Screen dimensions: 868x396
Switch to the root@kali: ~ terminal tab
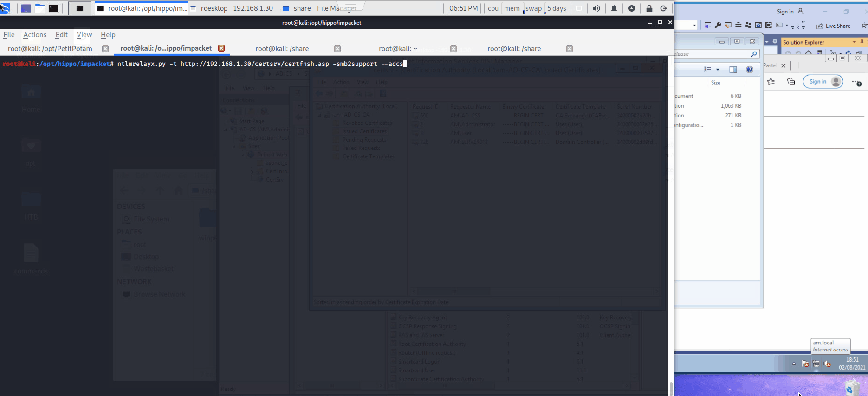pyautogui.click(x=398, y=49)
